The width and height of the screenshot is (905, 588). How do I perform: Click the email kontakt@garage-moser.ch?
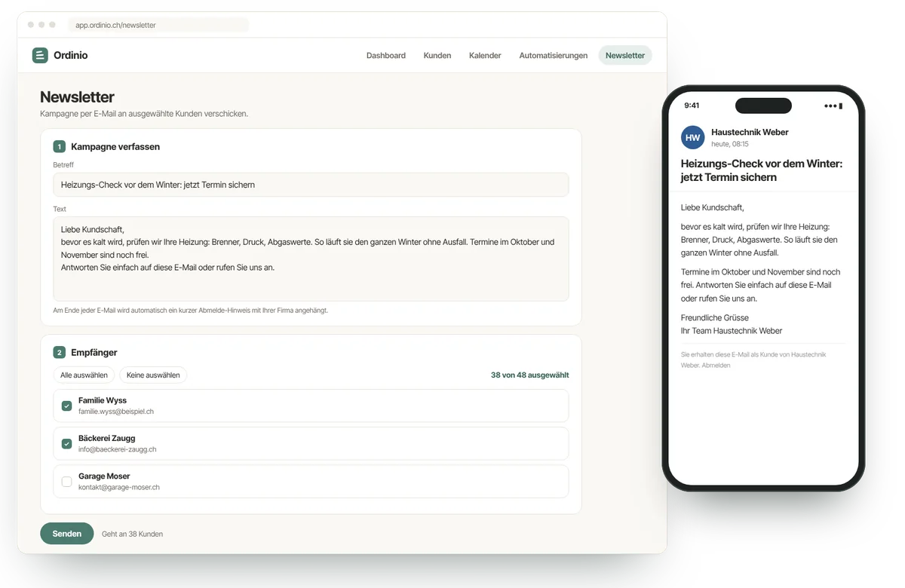119,487
